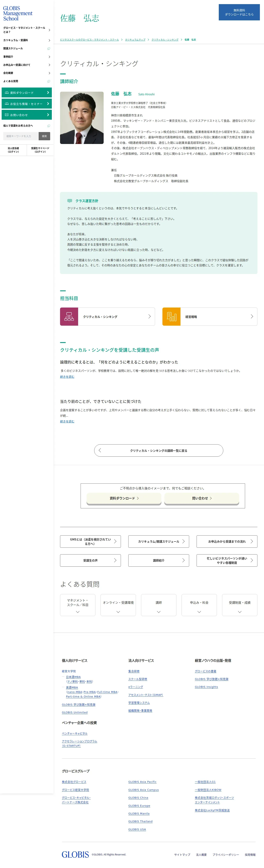Viewport: 264px width, 868px height.
Task: Click 忙しいビジネスパーソンが通いやすい各種制度 button
Action: (x=227, y=560)
